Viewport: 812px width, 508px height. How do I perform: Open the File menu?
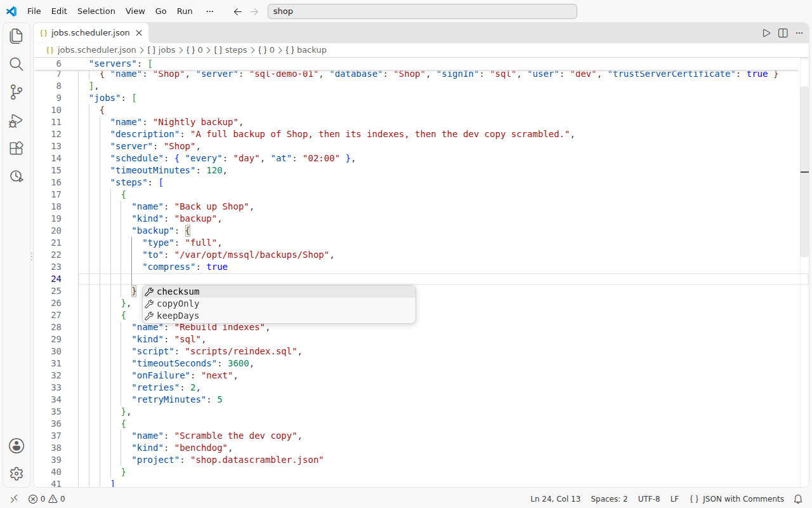click(x=34, y=11)
